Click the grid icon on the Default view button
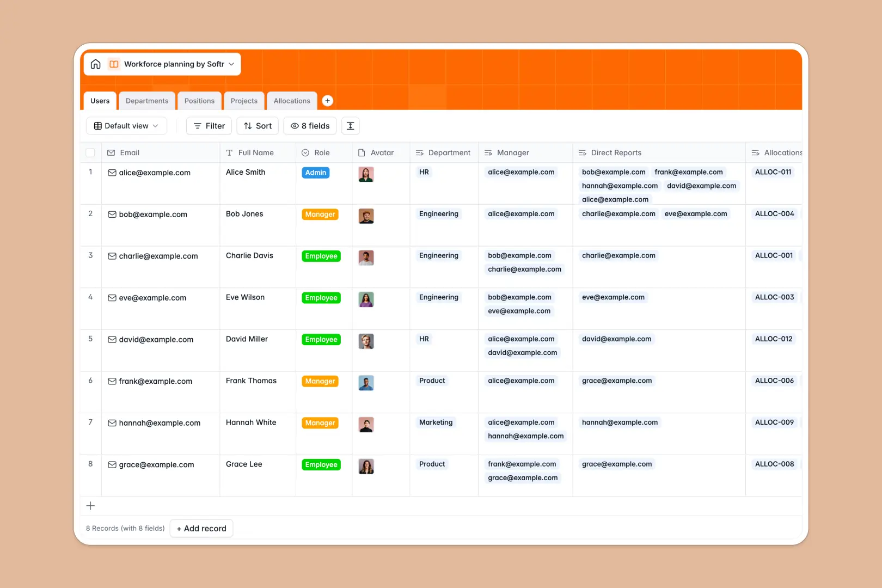The width and height of the screenshot is (882, 588). tap(97, 126)
